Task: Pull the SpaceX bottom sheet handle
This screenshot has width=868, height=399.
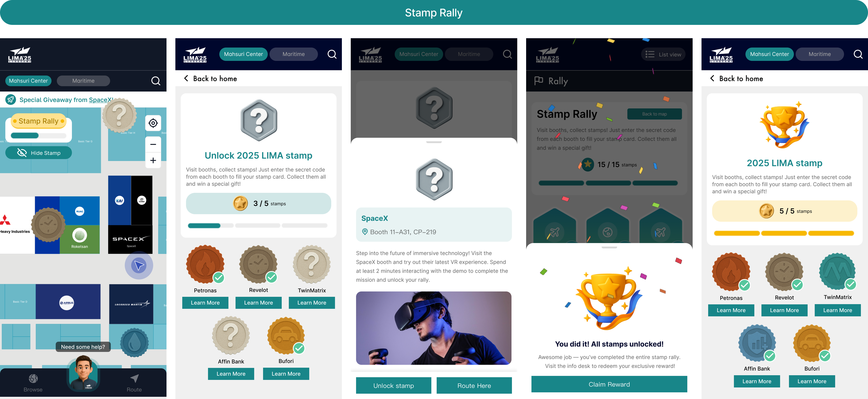Action: 434,142
